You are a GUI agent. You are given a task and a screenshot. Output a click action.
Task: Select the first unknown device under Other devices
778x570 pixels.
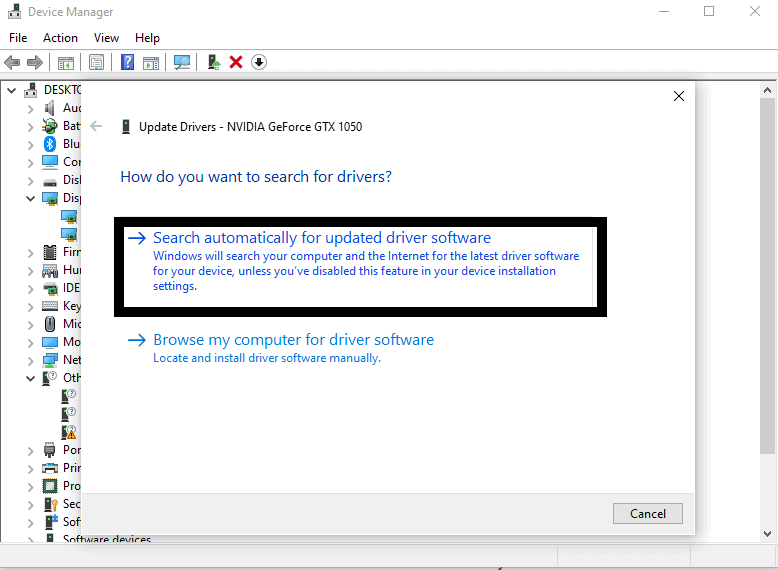click(x=68, y=395)
